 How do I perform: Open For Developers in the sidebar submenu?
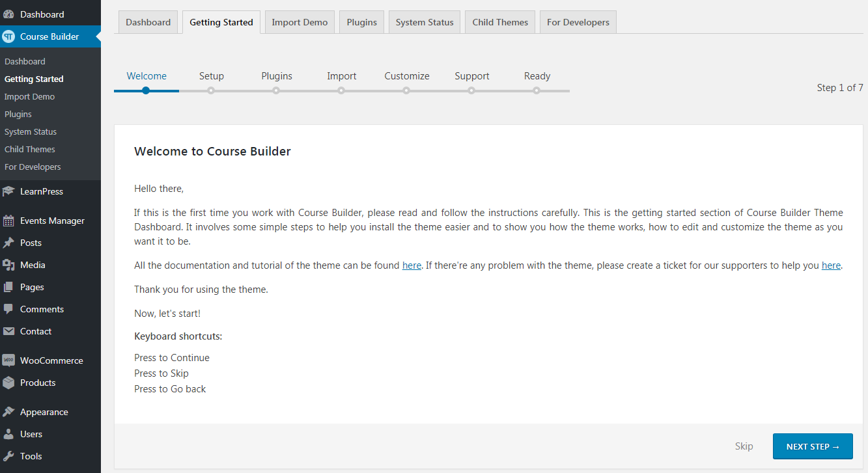(x=33, y=167)
